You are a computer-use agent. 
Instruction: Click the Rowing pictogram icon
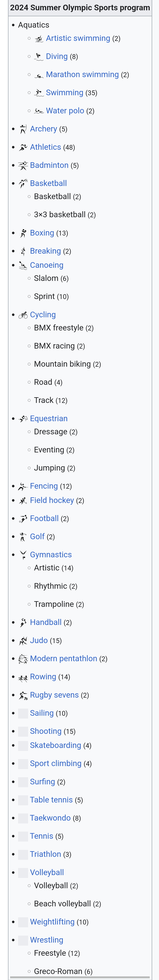point(23,677)
